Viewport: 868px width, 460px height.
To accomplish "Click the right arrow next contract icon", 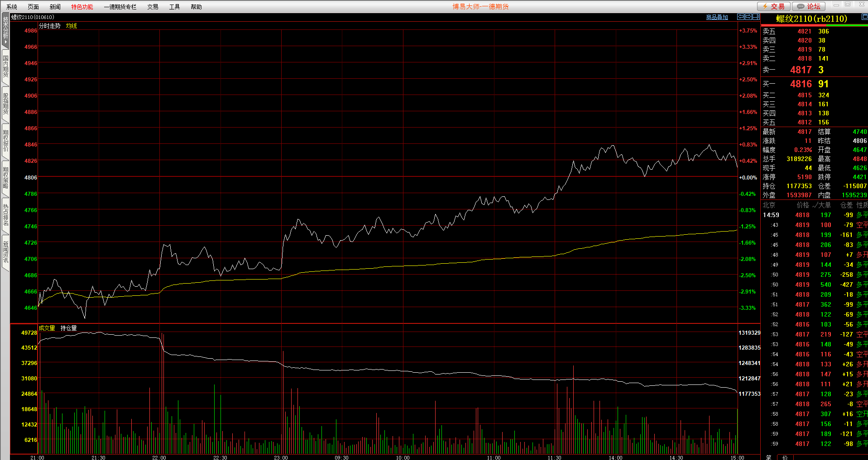I will click(748, 17).
